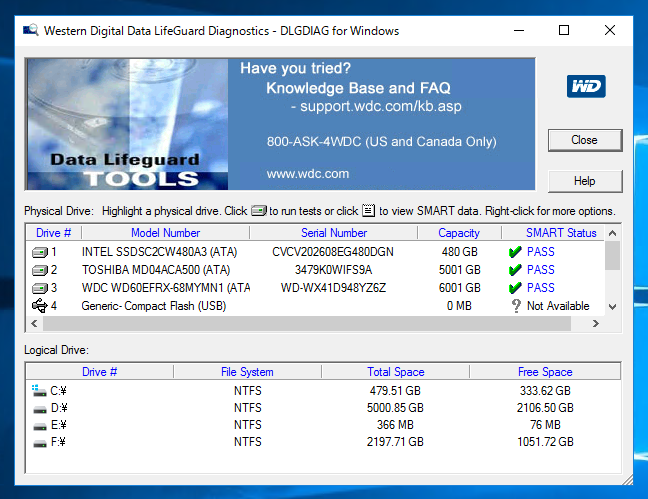Click the 6001 GB capacity value
648x499 pixels.
point(459,288)
